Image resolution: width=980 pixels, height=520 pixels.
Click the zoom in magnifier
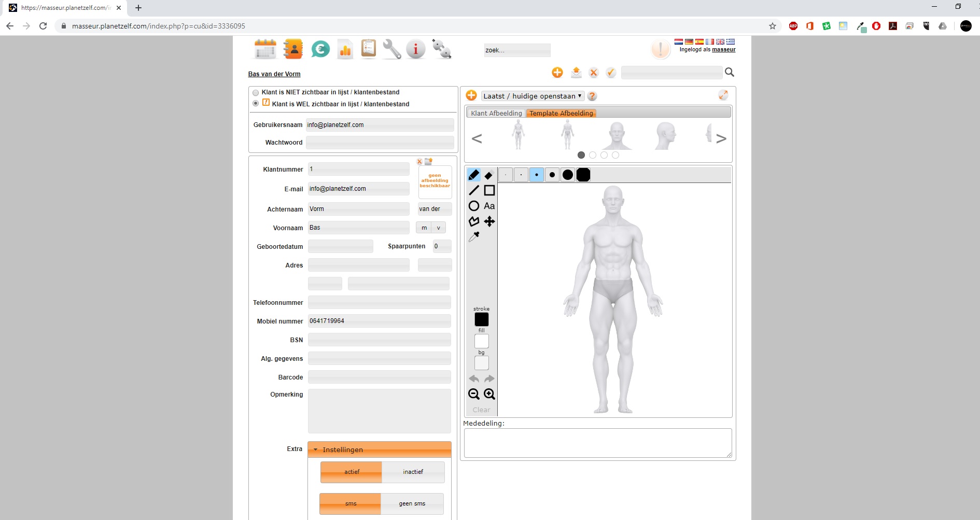point(489,394)
